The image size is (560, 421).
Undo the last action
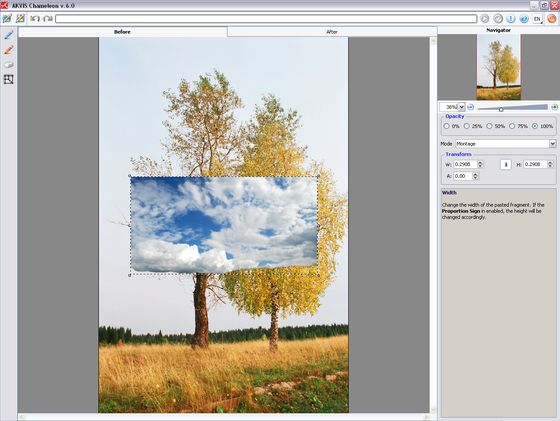35,19
